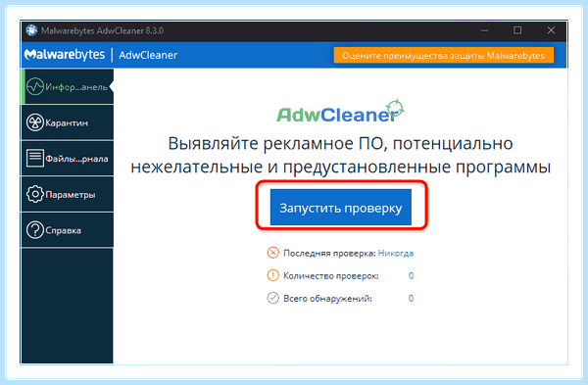This screenshot has width=588, height=385.
Task: Click the log files document icon
Action: point(35,158)
